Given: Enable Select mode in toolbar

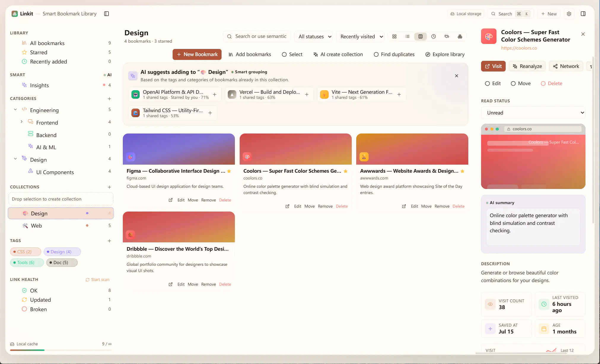Looking at the screenshot, I should click(x=292, y=54).
